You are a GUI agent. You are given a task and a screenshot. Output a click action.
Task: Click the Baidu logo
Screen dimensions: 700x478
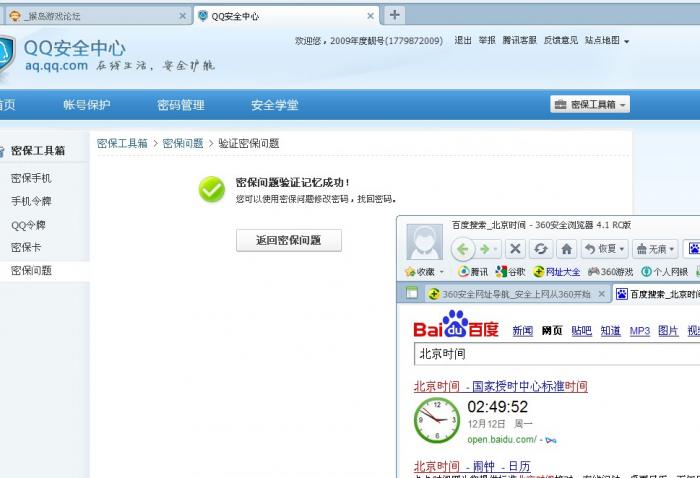456,324
